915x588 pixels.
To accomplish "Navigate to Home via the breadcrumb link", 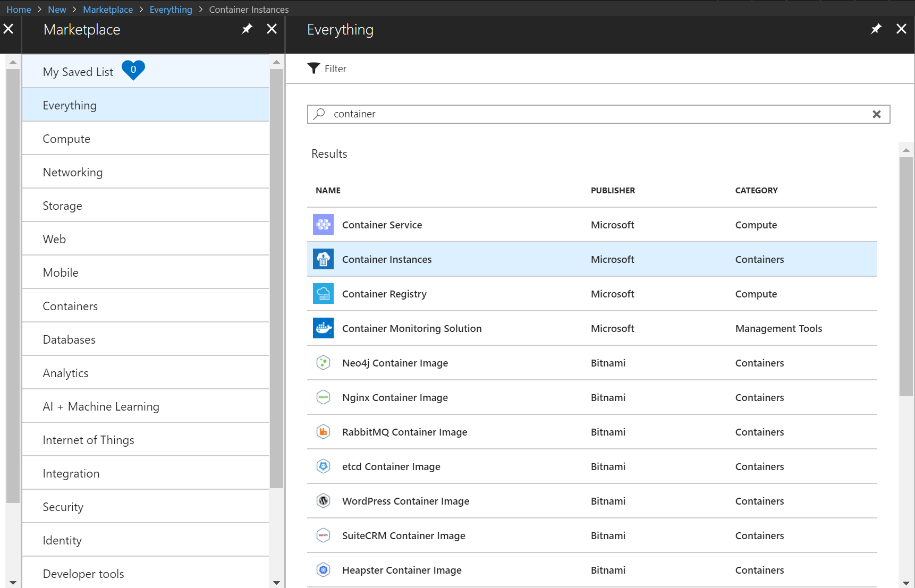I will (x=19, y=9).
